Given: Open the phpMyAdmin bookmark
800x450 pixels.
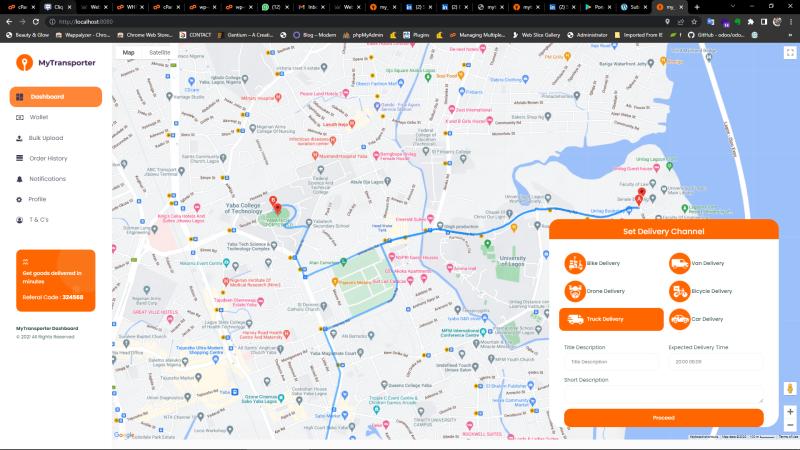Looking at the screenshot, I should click(363, 35).
